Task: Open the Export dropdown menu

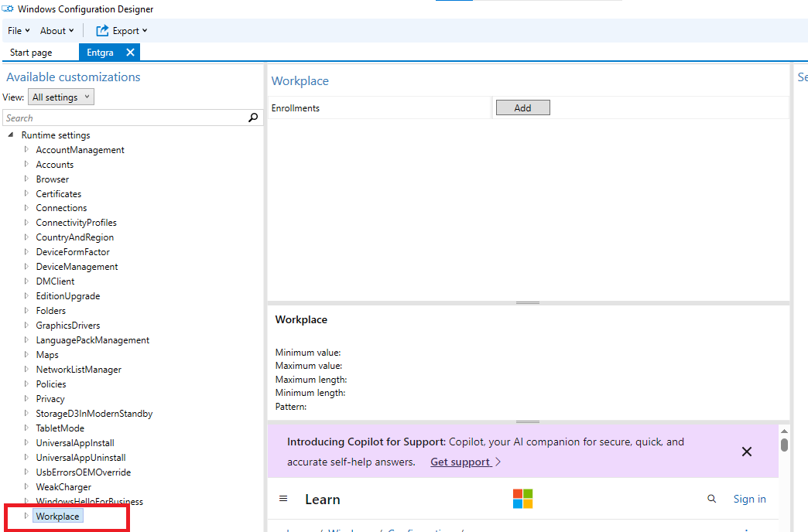Action: coord(130,31)
